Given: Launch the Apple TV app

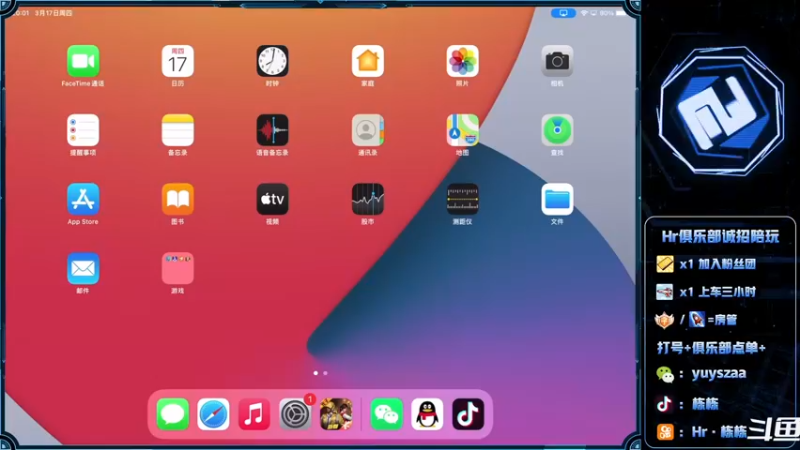Looking at the screenshot, I should [272, 199].
